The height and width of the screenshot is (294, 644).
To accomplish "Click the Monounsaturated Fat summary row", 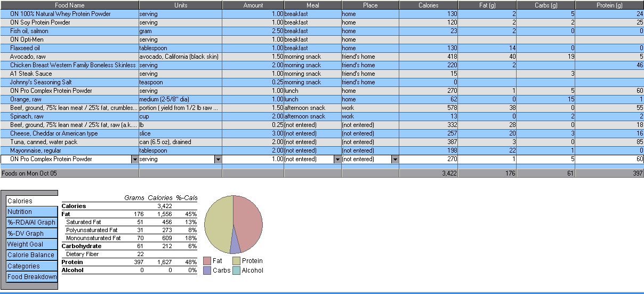I will pos(129,238).
